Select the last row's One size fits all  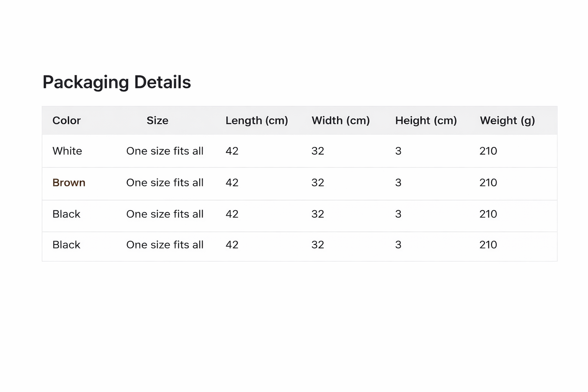coord(165,245)
